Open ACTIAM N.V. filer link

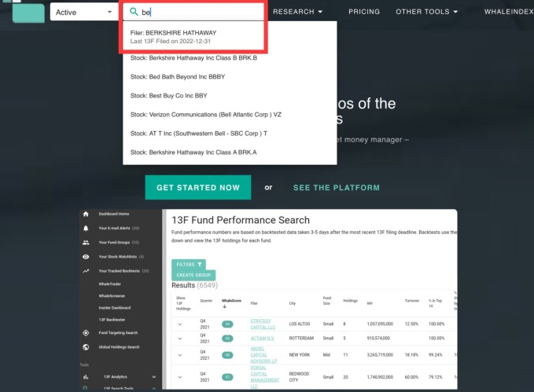262,339
